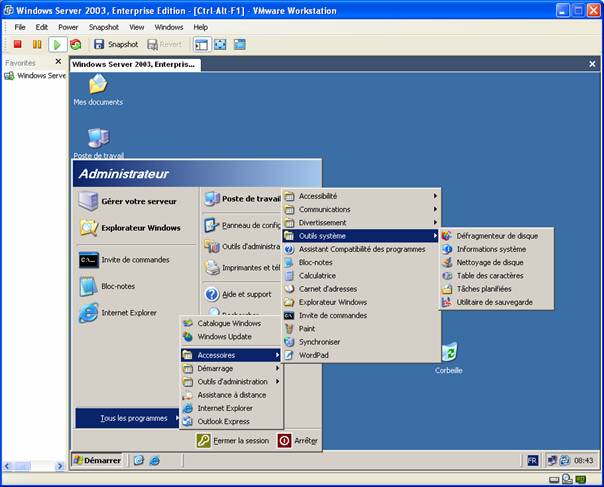Click the red Power Off toolbar icon
The width and height of the screenshot is (604, 487).
[17, 44]
